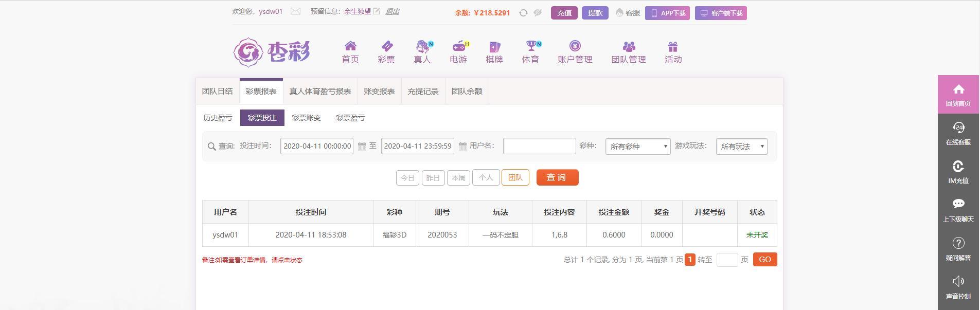This screenshot has width=980, height=310.
Task: Edit the reserved info with the pencil icon
Action: pos(377,11)
